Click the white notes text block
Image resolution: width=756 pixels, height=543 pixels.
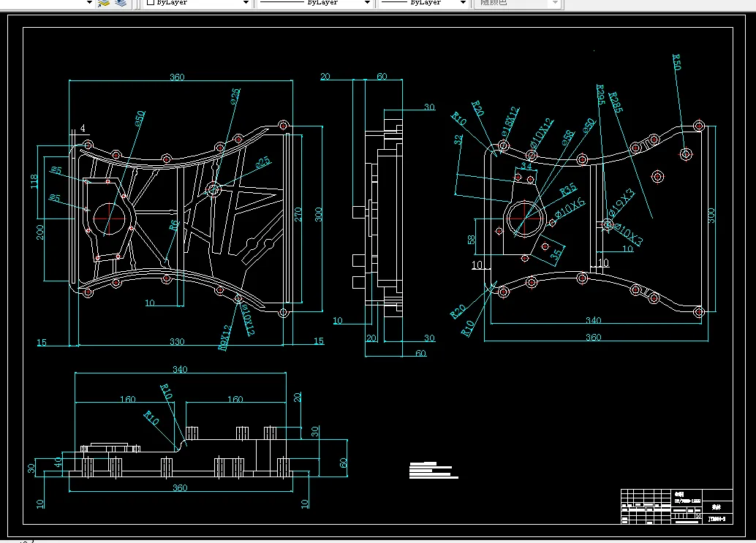coord(434,470)
